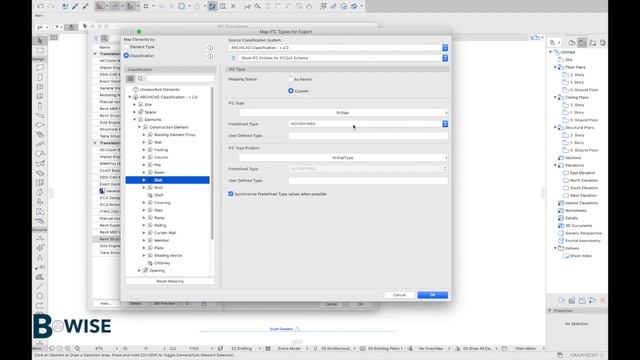Screen dimensions: 640x360
Task: Open Worksheets in Navigator
Action: pos(576,211)
